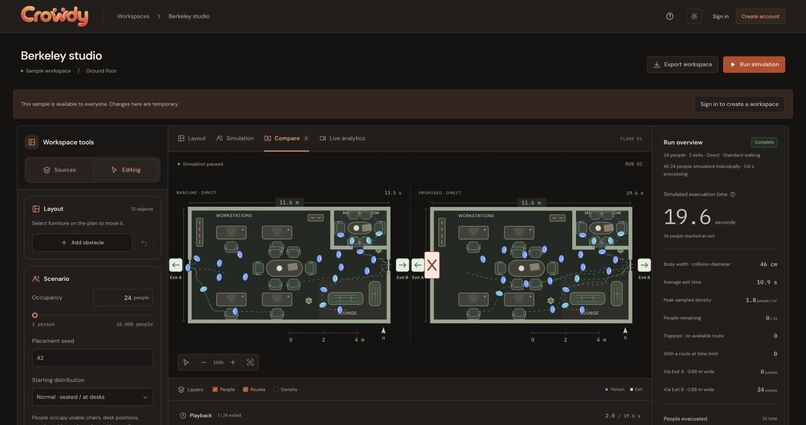Viewport: 806px width, 425px height.
Task: Click the Simulation paused status
Action: 203,164
